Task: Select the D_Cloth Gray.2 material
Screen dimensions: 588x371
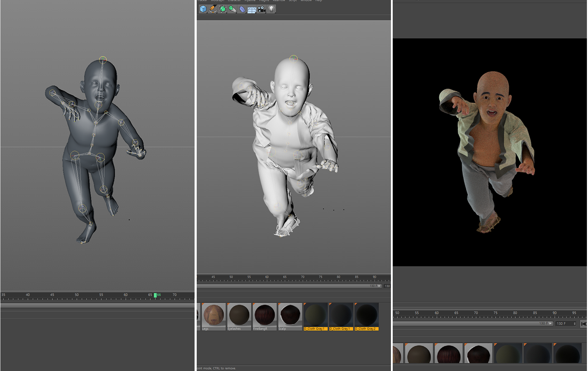Action: [x=367, y=315]
